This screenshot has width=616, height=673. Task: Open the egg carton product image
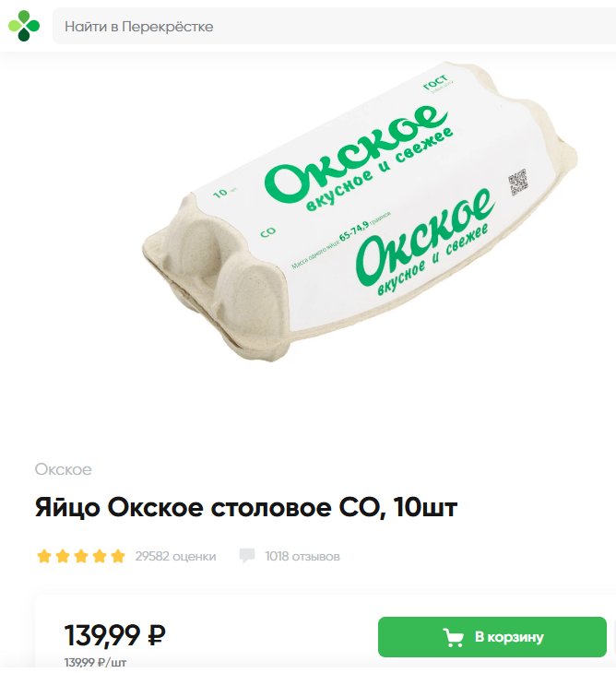click(361, 211)
